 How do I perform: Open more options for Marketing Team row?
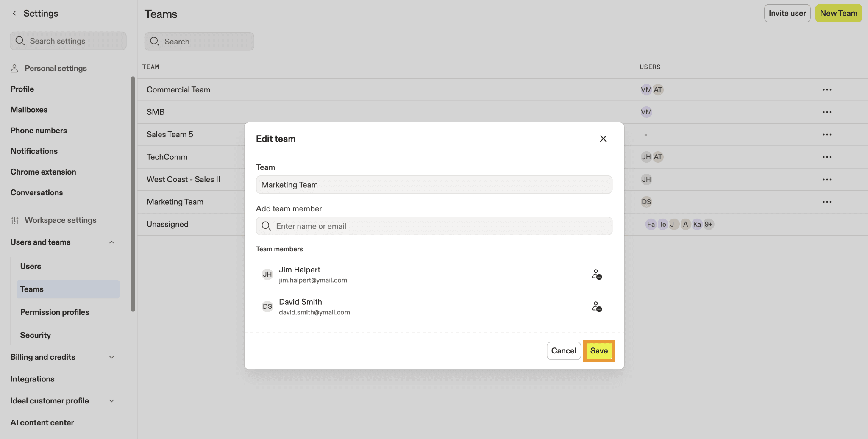(x=827, y=202)
